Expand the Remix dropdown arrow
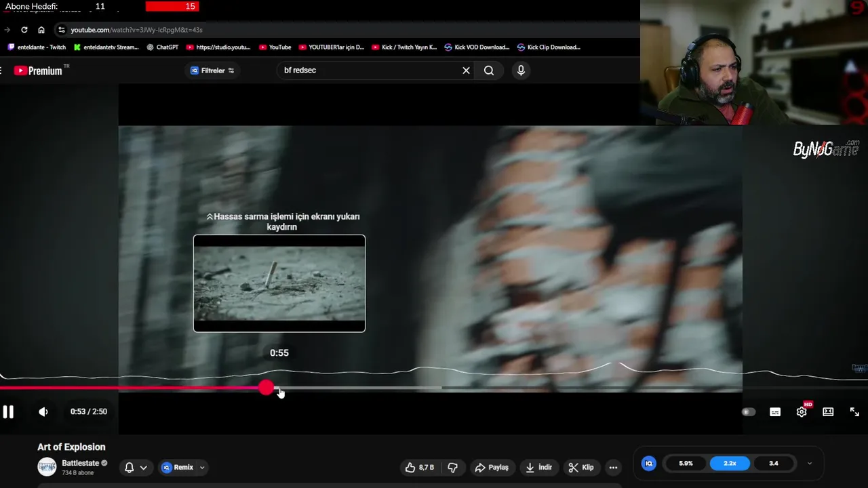Screen dimensions: 868x488 tap(202, 468)
